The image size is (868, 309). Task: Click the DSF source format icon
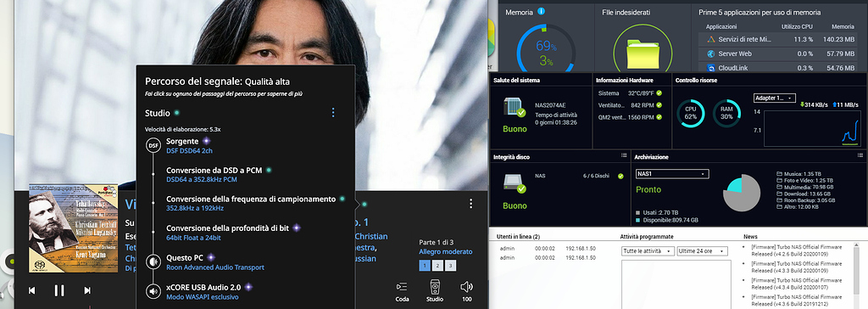[153, 145]
